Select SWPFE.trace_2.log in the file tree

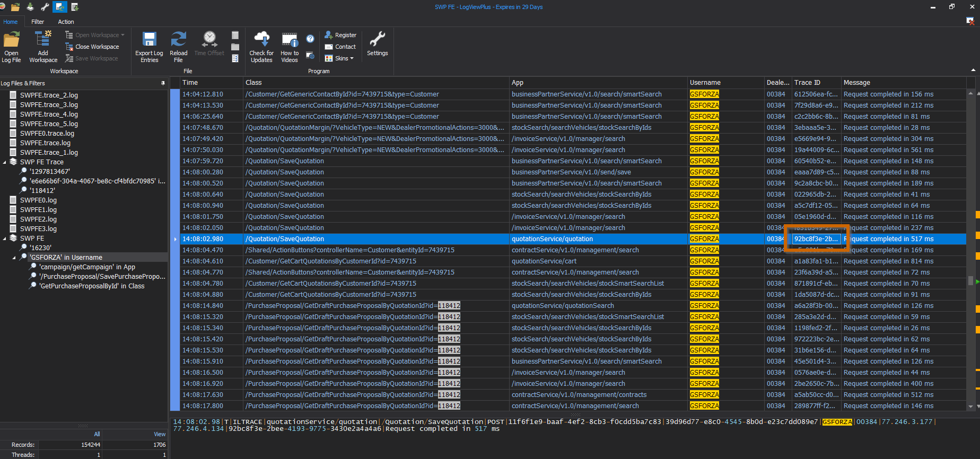[x=49, y=95]
